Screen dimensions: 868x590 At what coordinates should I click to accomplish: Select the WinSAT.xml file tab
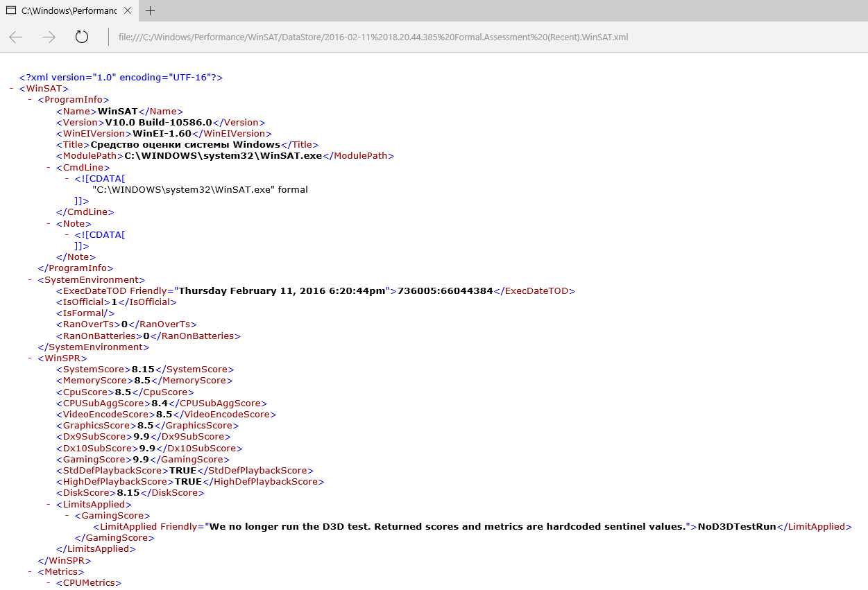point(67,10)
